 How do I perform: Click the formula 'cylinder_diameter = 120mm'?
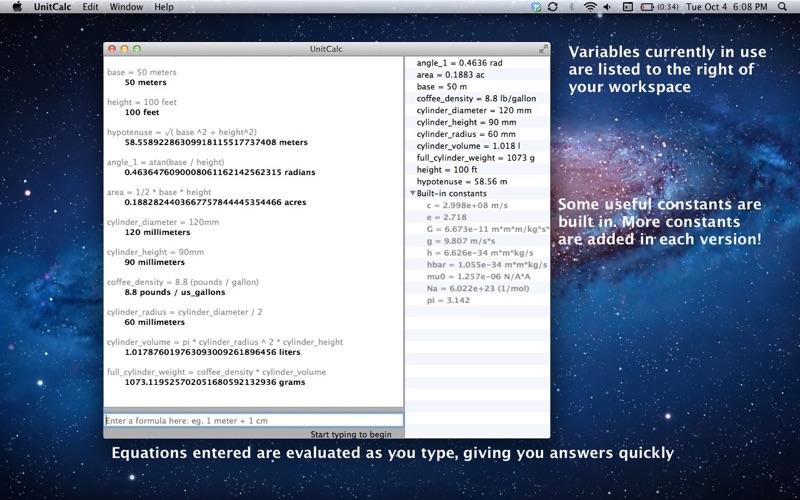(163, 222)
